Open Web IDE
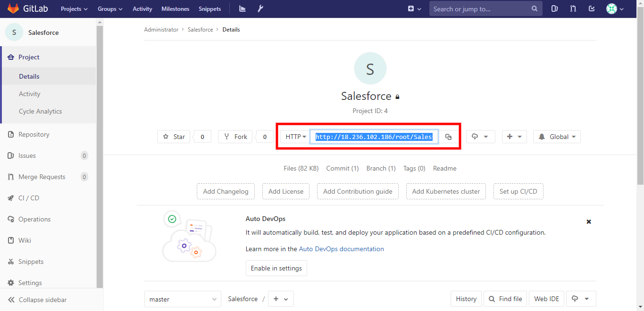This screenshot has height=311, width=644. point(546,299)
